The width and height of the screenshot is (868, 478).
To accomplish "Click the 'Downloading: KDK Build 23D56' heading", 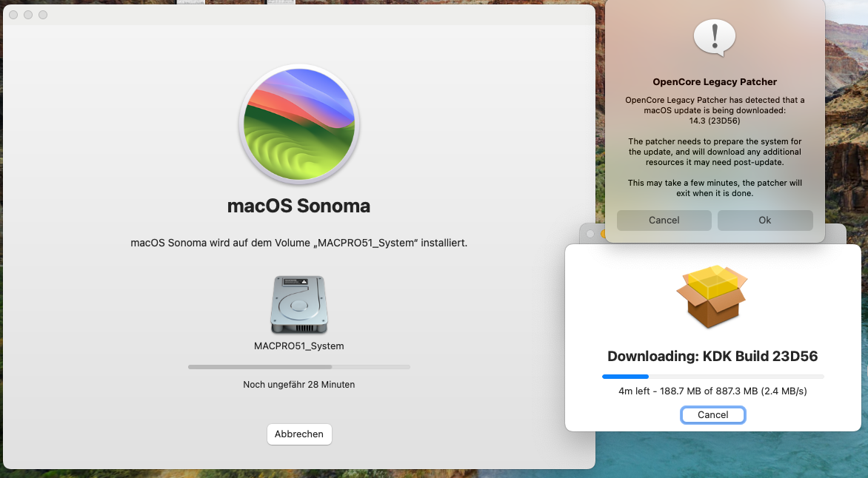I will point(712,357).
